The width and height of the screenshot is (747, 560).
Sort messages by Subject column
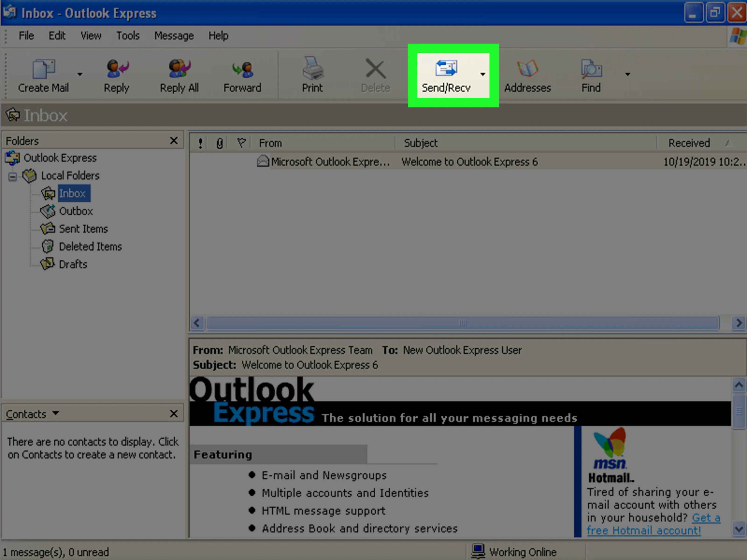(526, 143)
